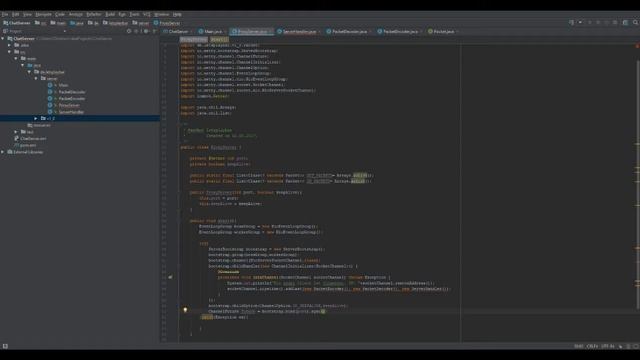Open the Project view dropdown
The image size is (640, 360).
click(65, 31)
